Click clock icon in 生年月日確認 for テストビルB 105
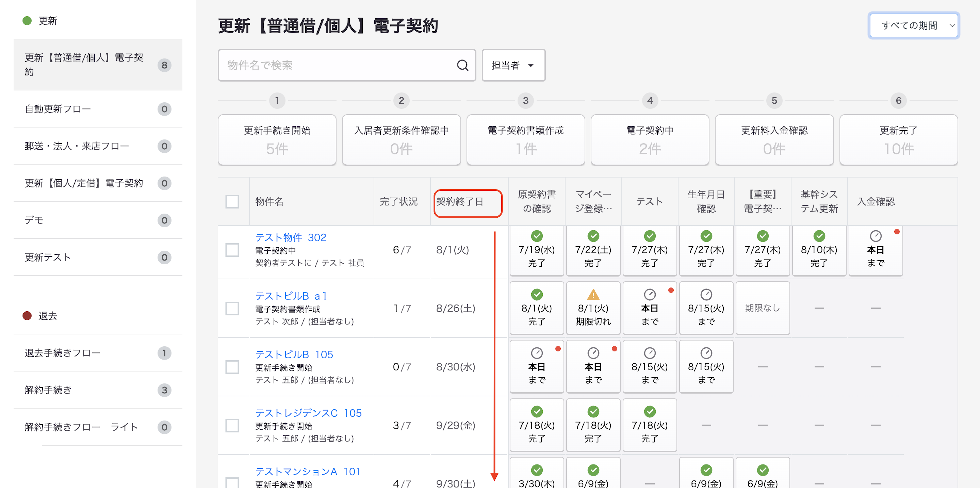 (x=706, y=353)
